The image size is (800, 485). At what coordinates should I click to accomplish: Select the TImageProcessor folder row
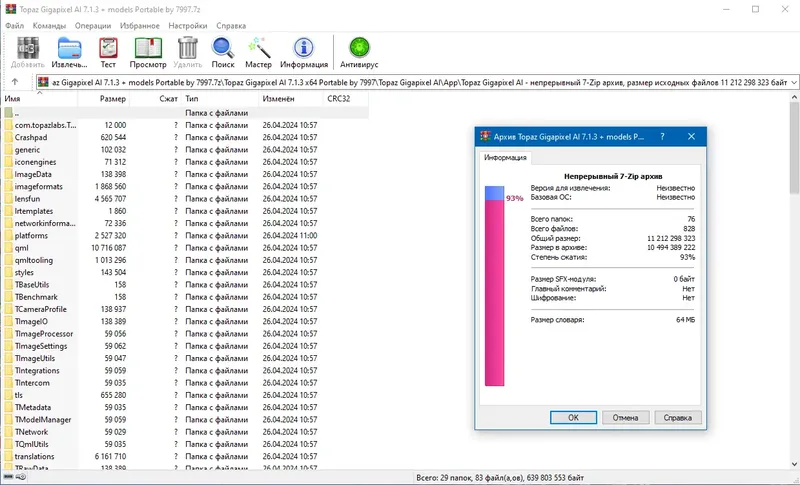(184, 334)
